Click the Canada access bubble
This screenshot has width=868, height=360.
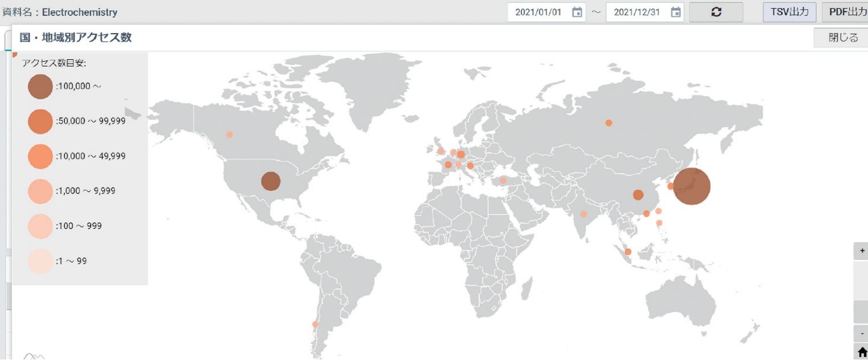229,134
